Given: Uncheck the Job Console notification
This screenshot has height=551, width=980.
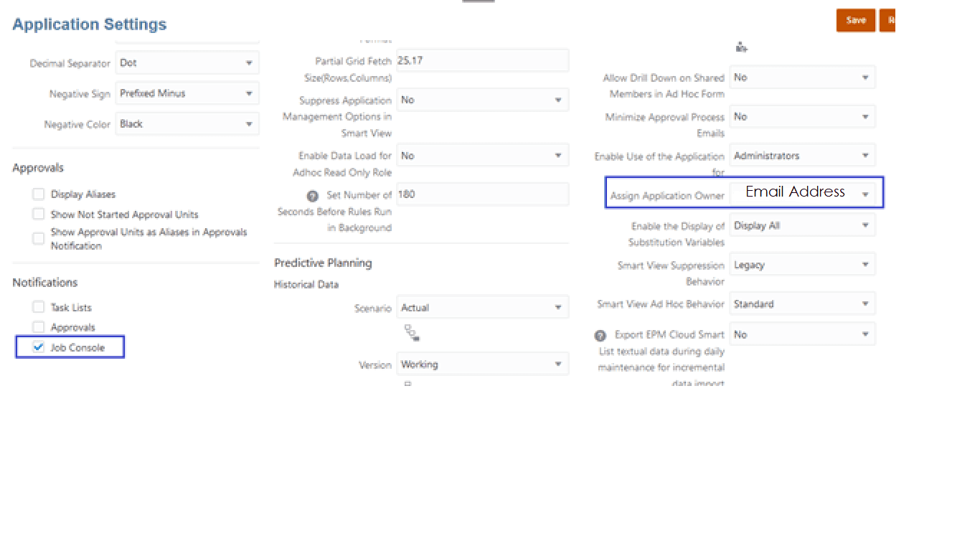Looking at the screenshot, I should [x=39, y=348].
